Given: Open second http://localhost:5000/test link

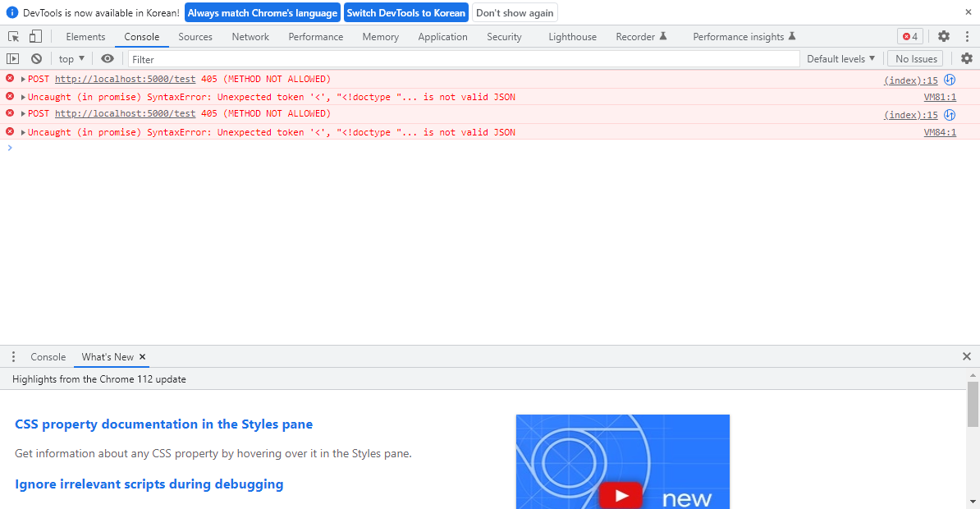Looking at the screenshot, I should pos(125,113).
